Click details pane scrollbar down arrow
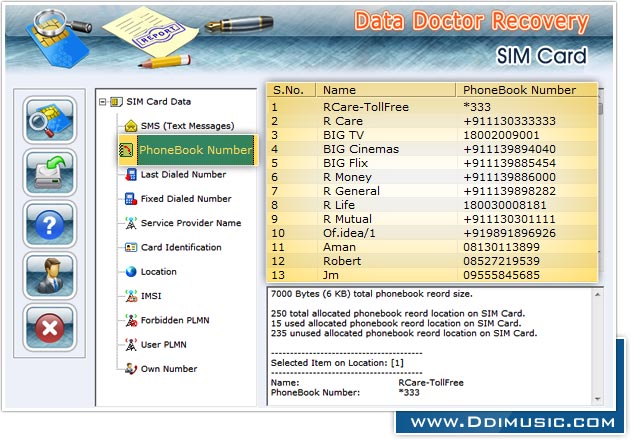 598,399
